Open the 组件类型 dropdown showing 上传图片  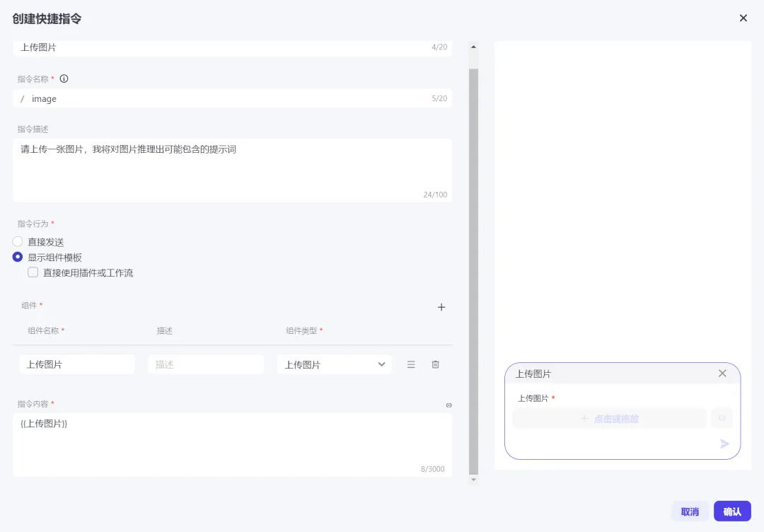point(334,364)
